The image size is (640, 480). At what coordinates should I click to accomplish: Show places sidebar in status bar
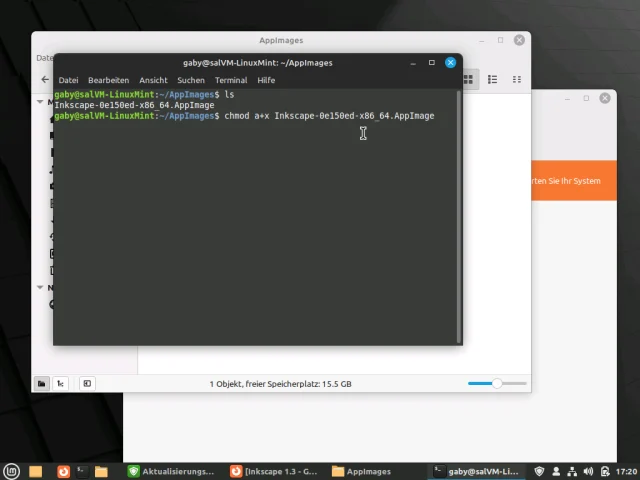(x=42, y=383)
